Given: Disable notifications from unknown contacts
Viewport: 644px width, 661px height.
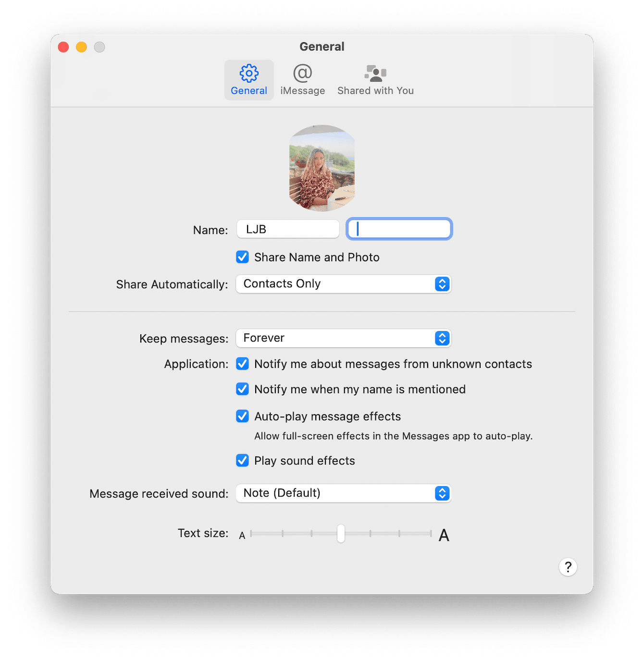Looking at the screenshot, I should click(x=242, y=364).
